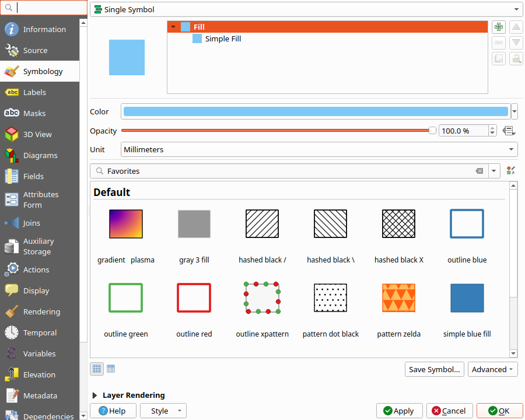Decrease opacity with spinbox down arrow
This screenshot has width=525, height=420.
492,134
